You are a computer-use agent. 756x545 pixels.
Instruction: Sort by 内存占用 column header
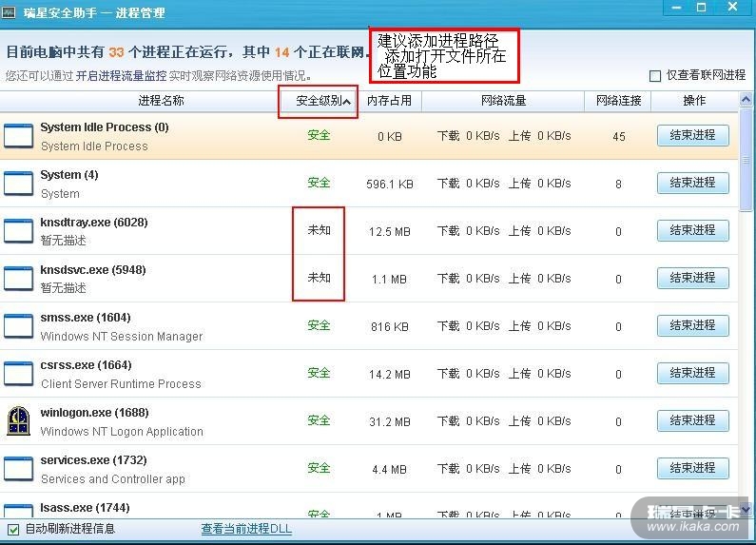coord(390,101)
